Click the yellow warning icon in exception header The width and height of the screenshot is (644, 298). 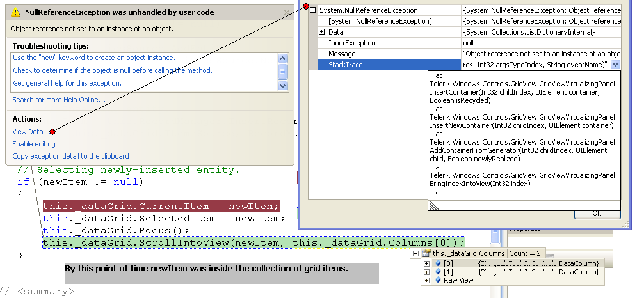pyautogui.click(x=15, y=12)
